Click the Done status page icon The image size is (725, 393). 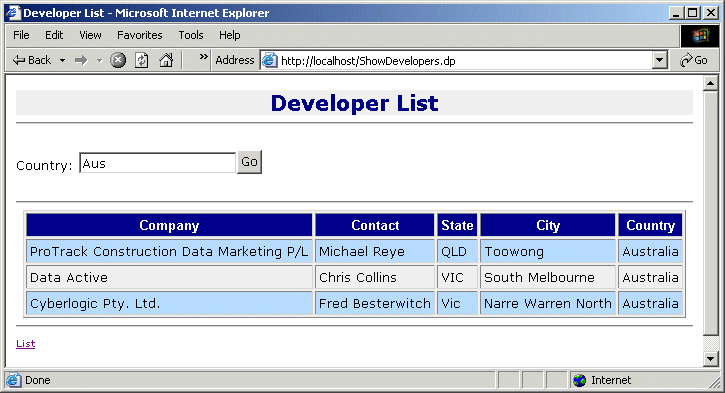14,380
